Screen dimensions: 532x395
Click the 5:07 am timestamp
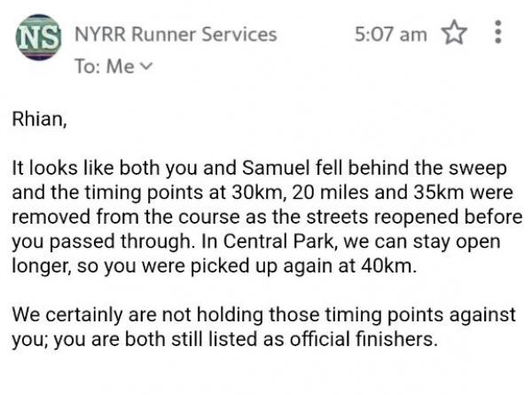point(390,35)
